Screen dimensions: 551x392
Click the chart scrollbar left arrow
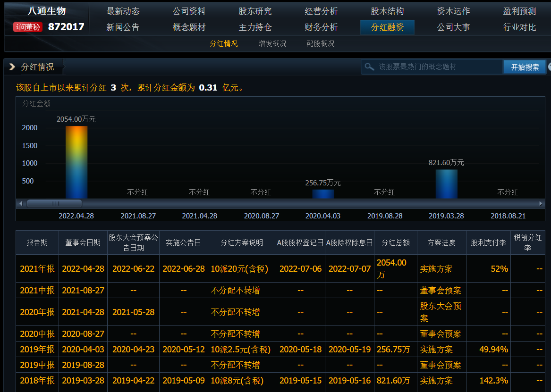click(21, 203)
